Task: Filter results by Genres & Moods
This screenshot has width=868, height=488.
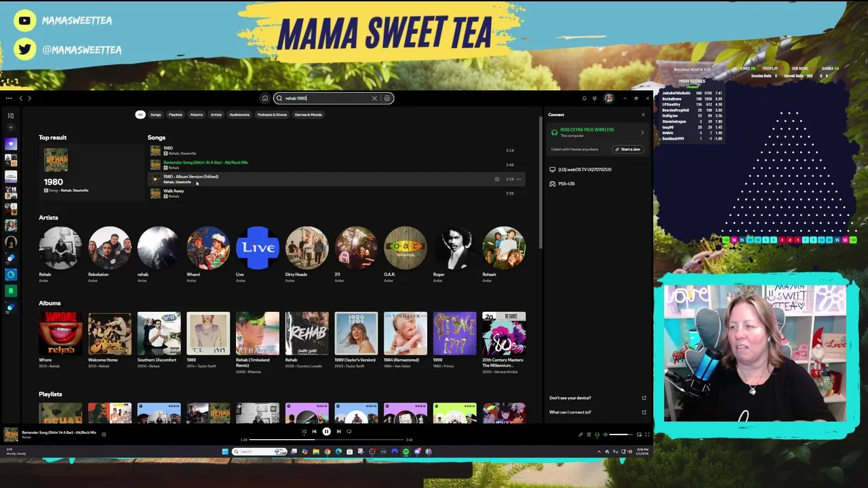Action: (x=308, y=115)
